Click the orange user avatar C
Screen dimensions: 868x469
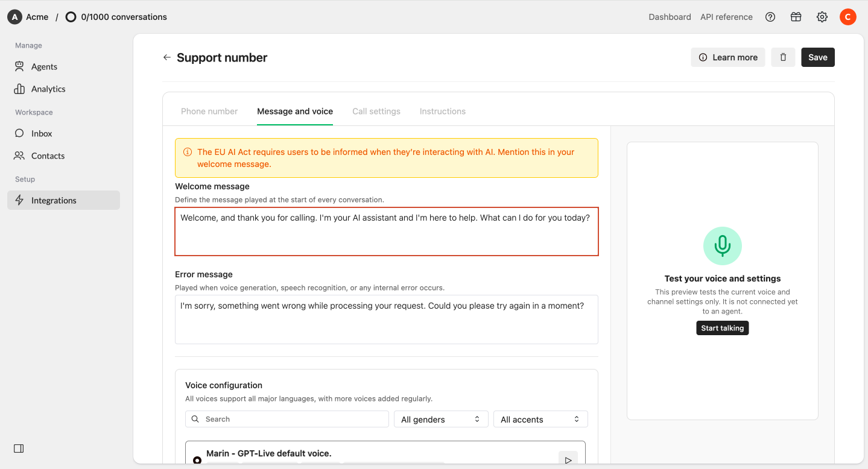tap(848, 17)
